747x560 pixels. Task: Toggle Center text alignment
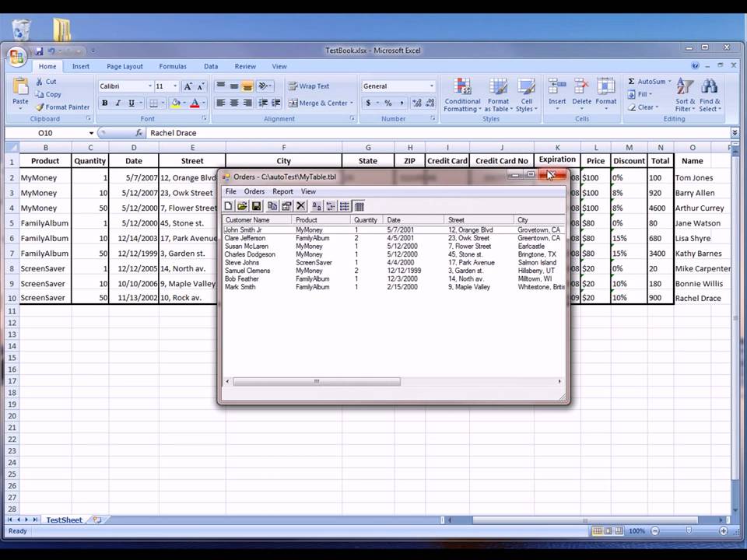(x=234, y=103)
